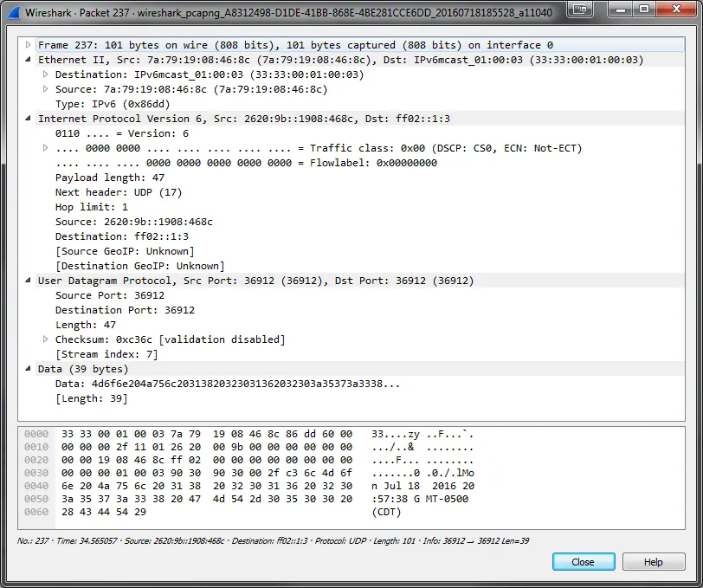Viewport: 703px width, 588px height.
Task: Select the Flowlabel: 0x00000000 row
Action: point(246,163)
